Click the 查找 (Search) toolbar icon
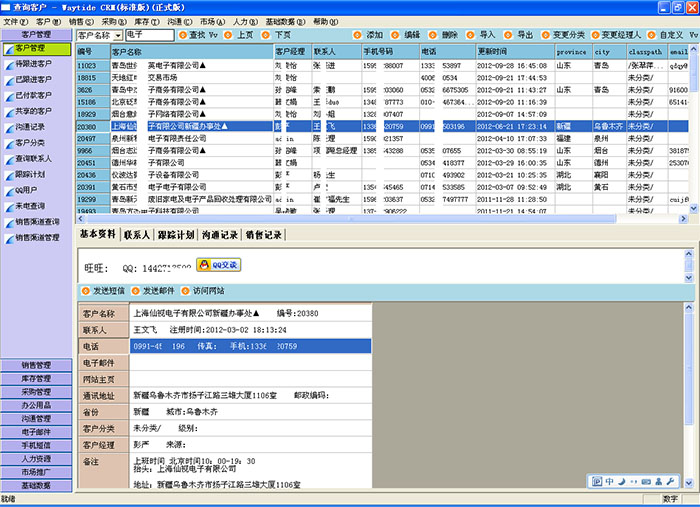The height and width of the screenshot is (507, 700). tap(181, 35)
